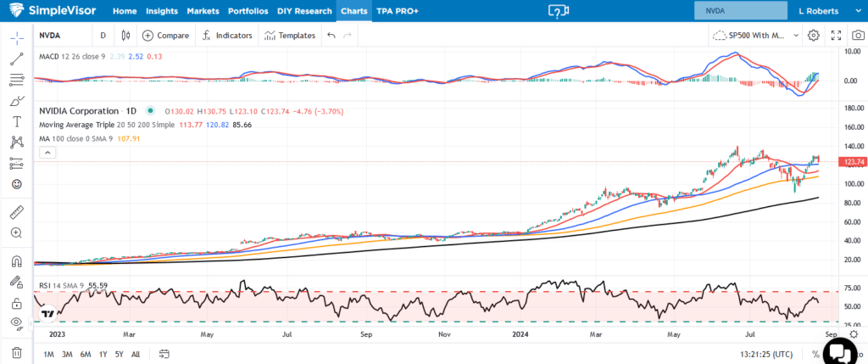This screenshot has width=868, height=364.
Task: Collapse the indicator legend chevron
Action: 47,153
